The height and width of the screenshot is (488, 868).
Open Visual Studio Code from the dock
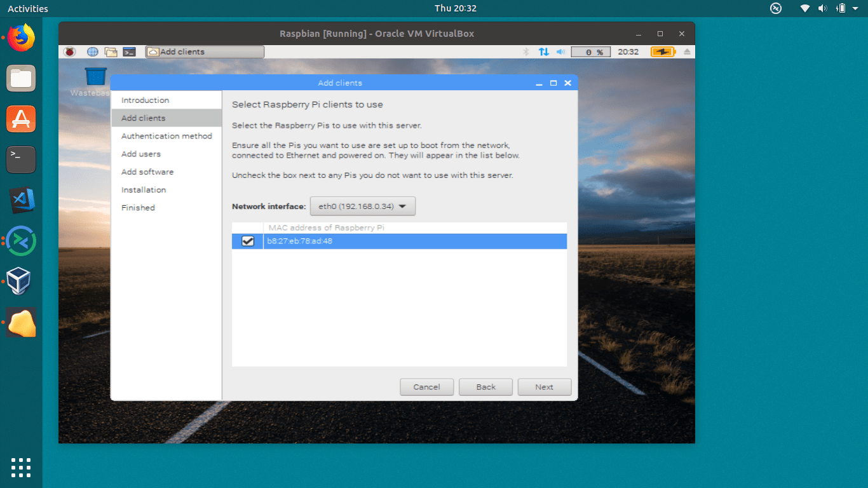point(21,200)
